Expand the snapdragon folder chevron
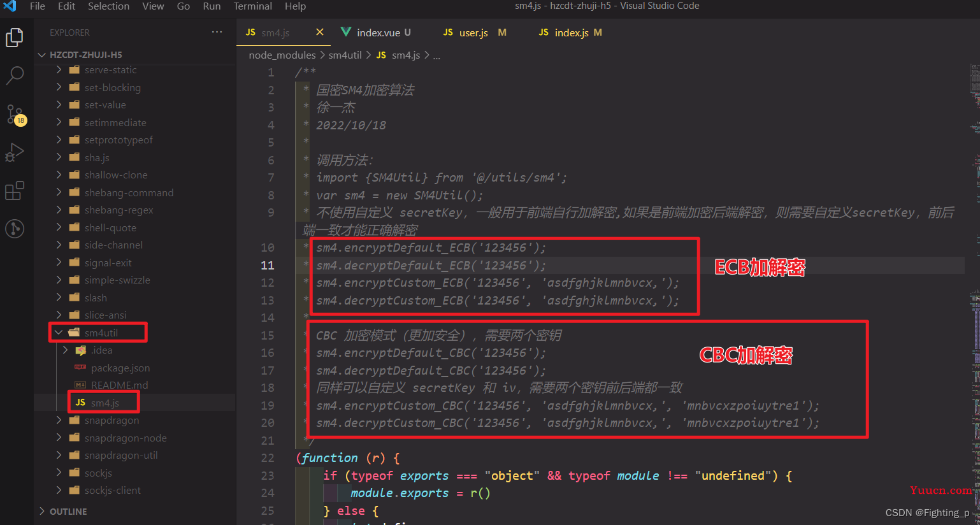This screenshot has width=980, height=525. 59,420
